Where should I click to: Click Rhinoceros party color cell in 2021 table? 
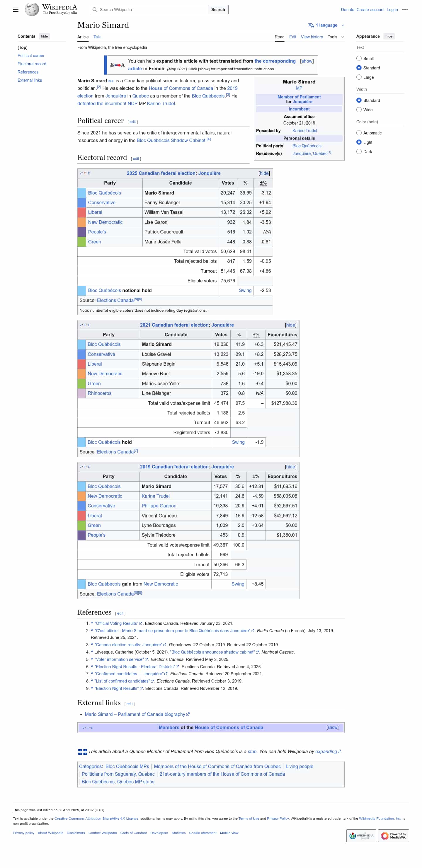(81, 393)
